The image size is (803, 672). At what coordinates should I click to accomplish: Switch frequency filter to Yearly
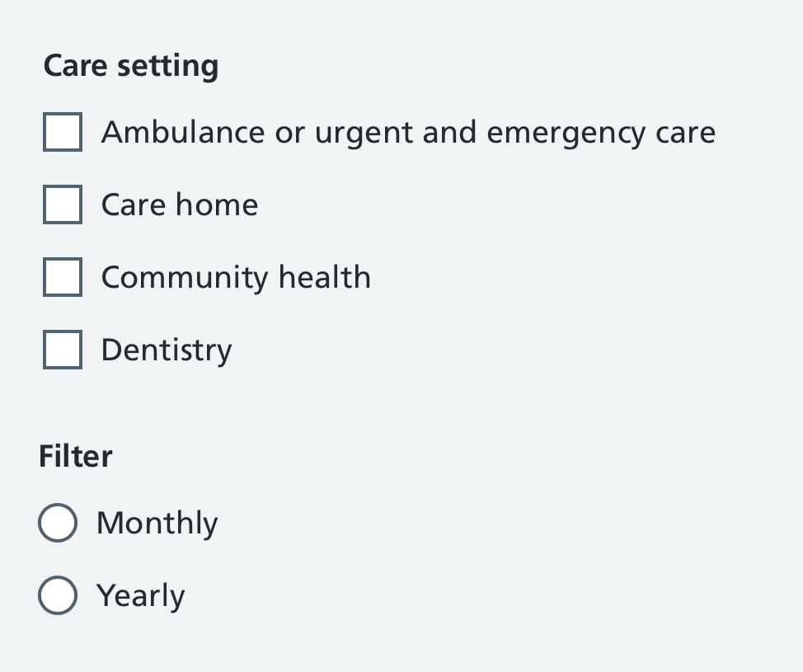click(57, 594)
